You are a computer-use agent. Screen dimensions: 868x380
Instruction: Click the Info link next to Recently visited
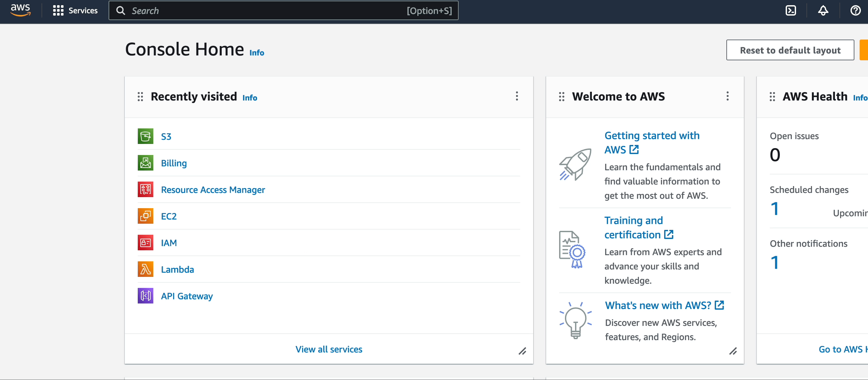[250, 98]
